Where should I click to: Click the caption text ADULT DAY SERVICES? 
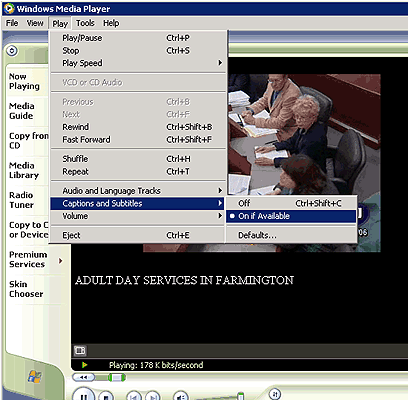(184, 280)
